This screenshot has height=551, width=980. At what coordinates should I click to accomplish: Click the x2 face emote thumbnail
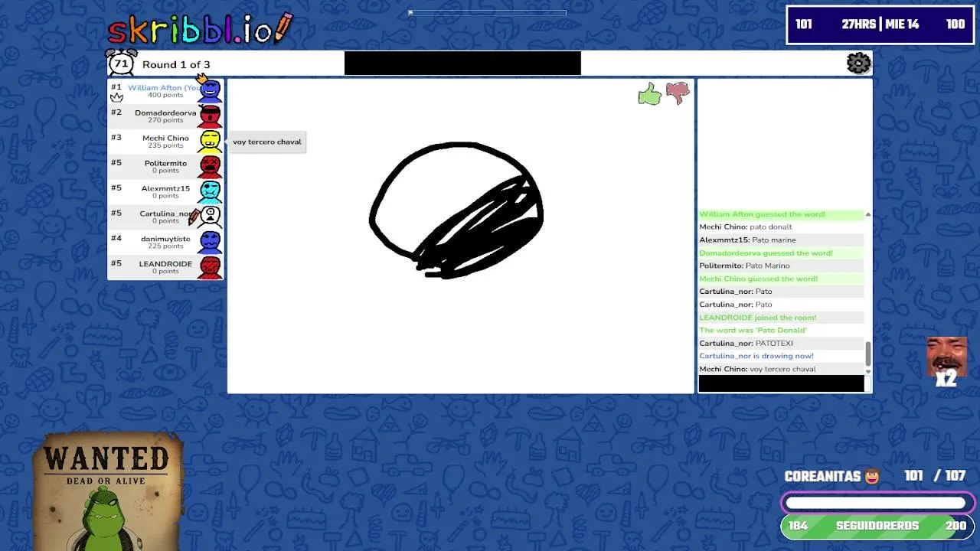tap(946, 361)
